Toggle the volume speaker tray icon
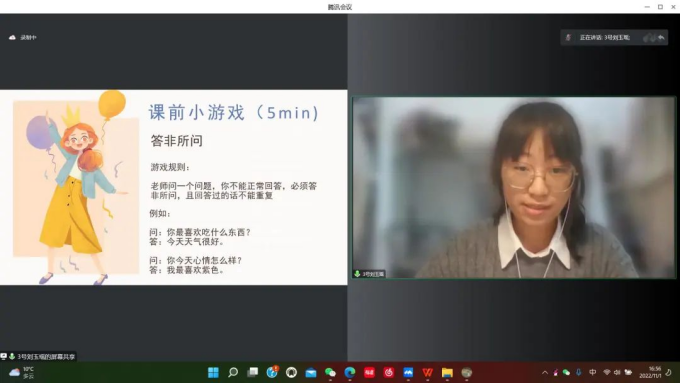Screen dimensions: 681x383 (x=617, y=373)
